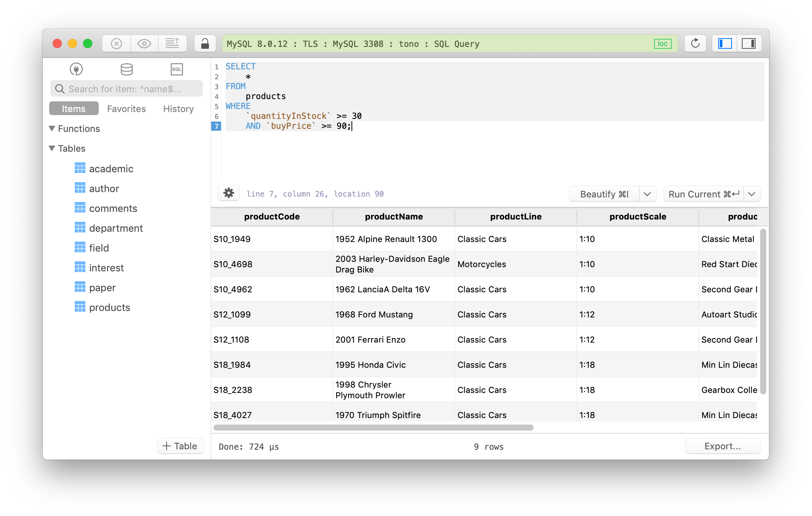Click the database/schema icon in sidebar

(126, 69)
